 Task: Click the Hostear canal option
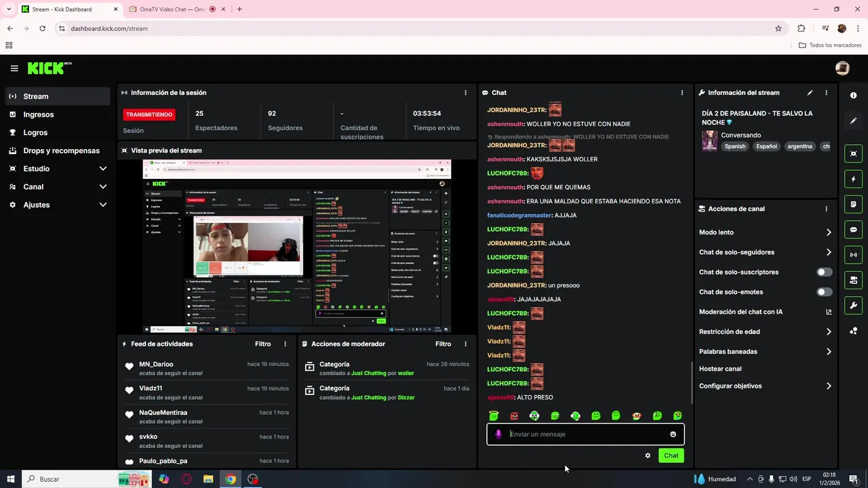720,369
